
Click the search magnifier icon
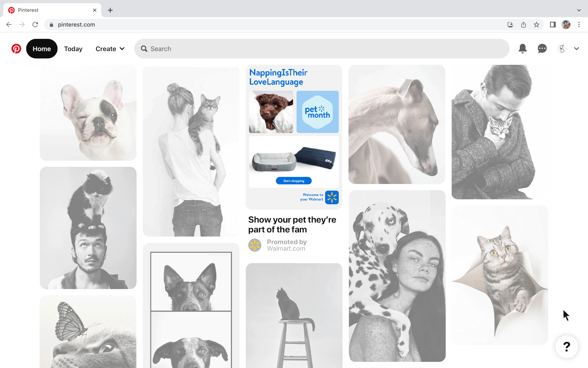[x=144, y=49]
